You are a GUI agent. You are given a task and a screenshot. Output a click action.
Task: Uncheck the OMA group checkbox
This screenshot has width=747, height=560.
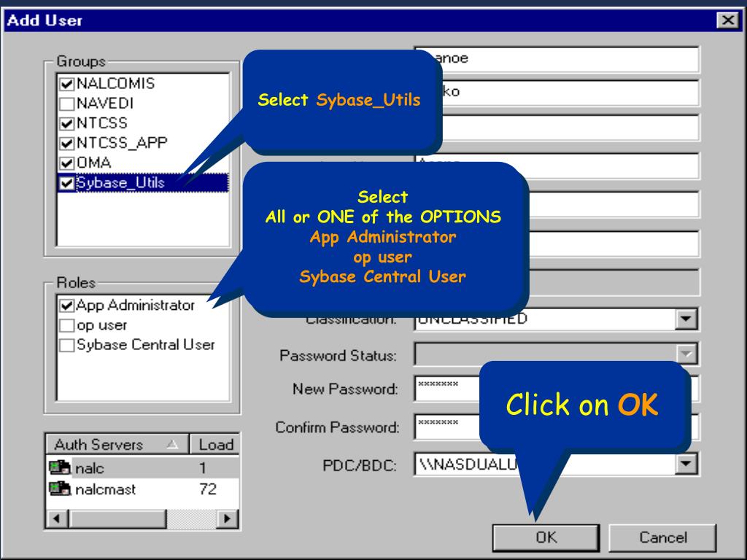click(x=66, y=163)
